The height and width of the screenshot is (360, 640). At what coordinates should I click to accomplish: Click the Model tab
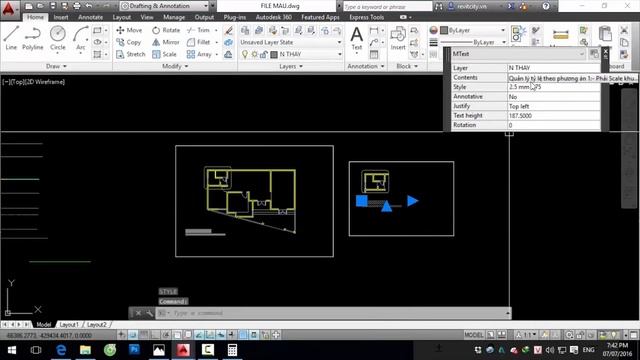[44, 324]
